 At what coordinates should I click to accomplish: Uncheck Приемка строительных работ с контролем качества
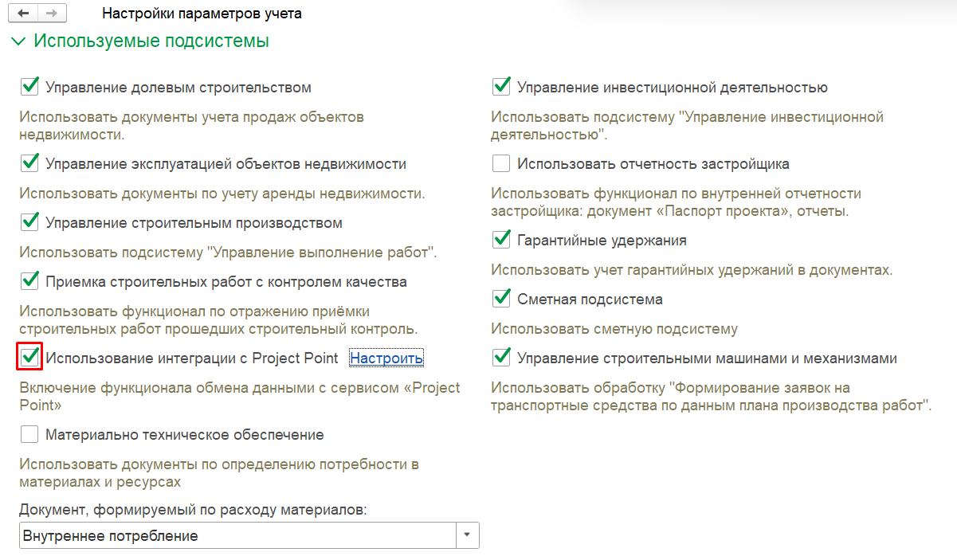pos(29,281)
